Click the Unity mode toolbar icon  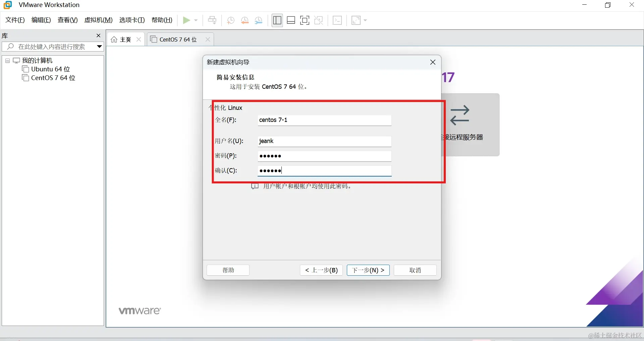[319, 20]
